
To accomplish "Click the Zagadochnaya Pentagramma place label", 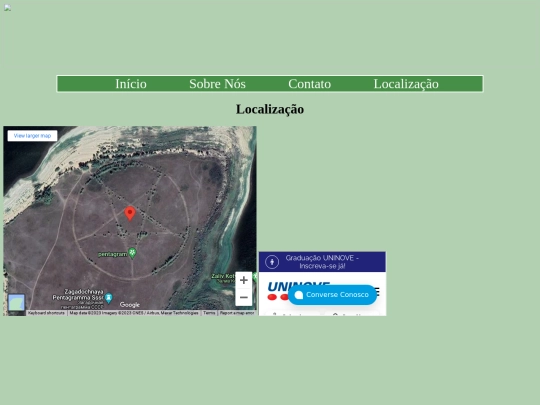I will coord(78,294).
